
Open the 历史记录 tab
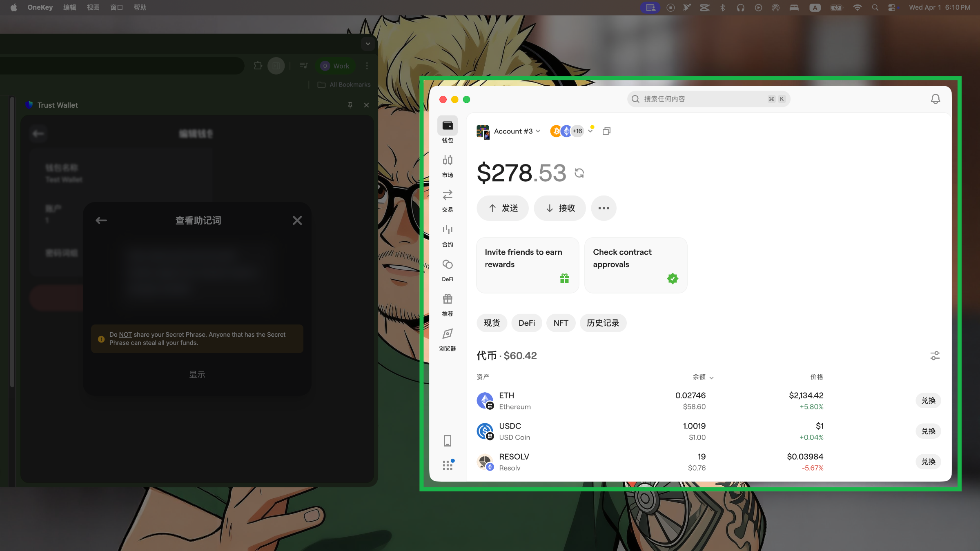[x=603, y=323]
